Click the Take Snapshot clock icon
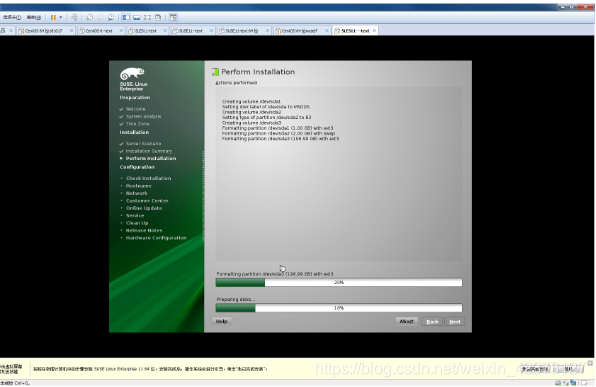This screenshot has width=596, height=387. click(90, 17)
